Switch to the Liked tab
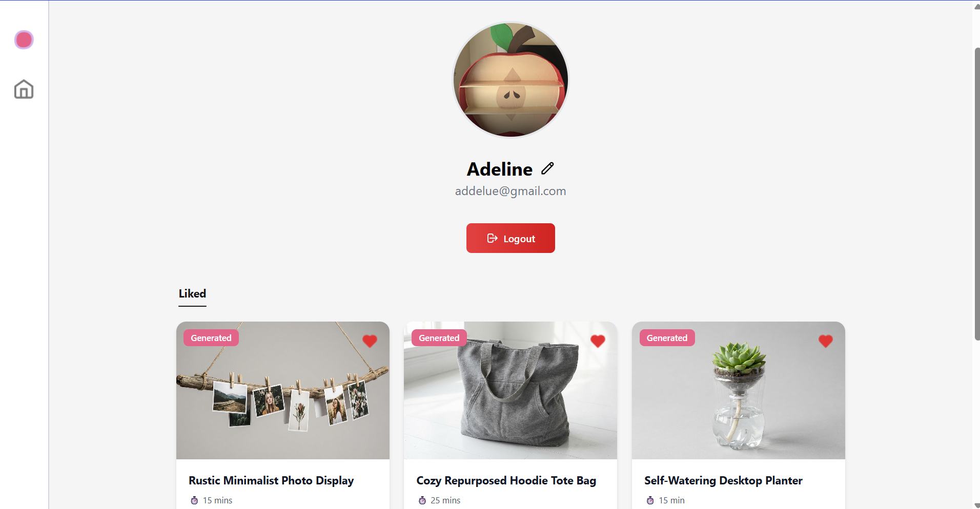This screenshot has width=980, height=509. [x=192, y=294]
